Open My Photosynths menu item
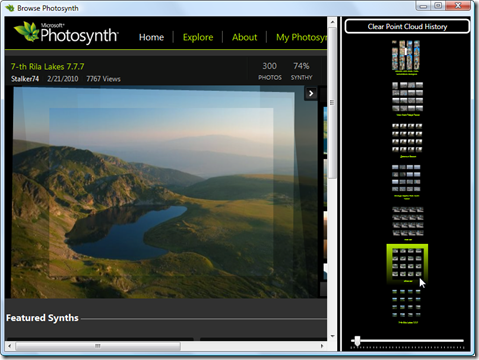479x360 pixels. tap(301, 37)
